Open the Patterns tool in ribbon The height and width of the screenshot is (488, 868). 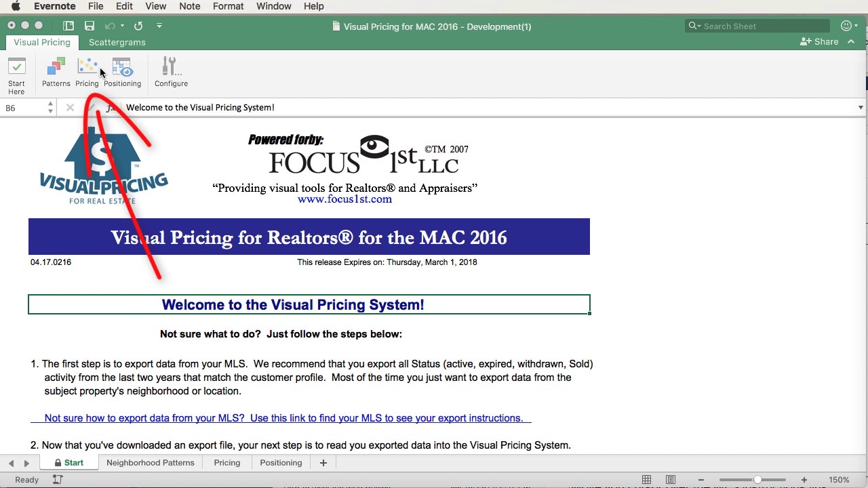pyautogui.click(x=56, y=73)
